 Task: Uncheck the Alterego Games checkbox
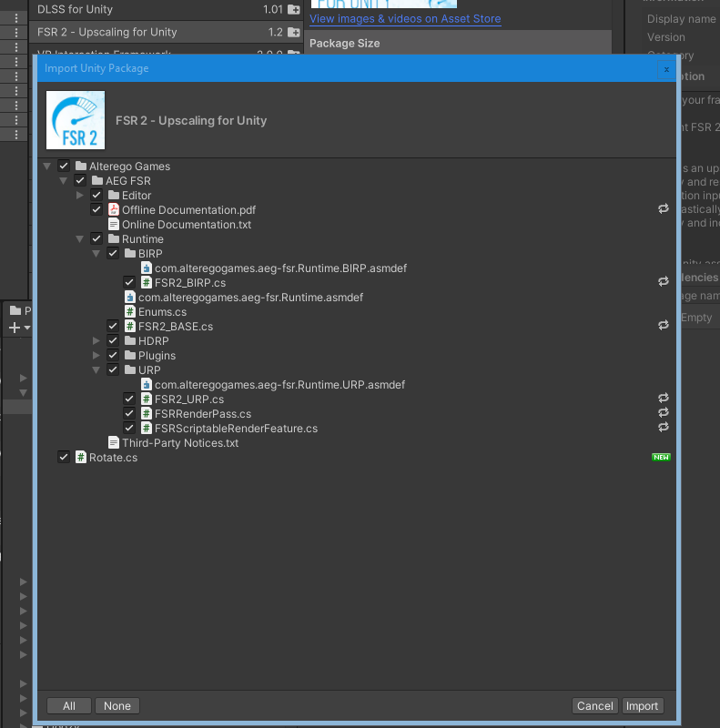(x=64, y=166)
